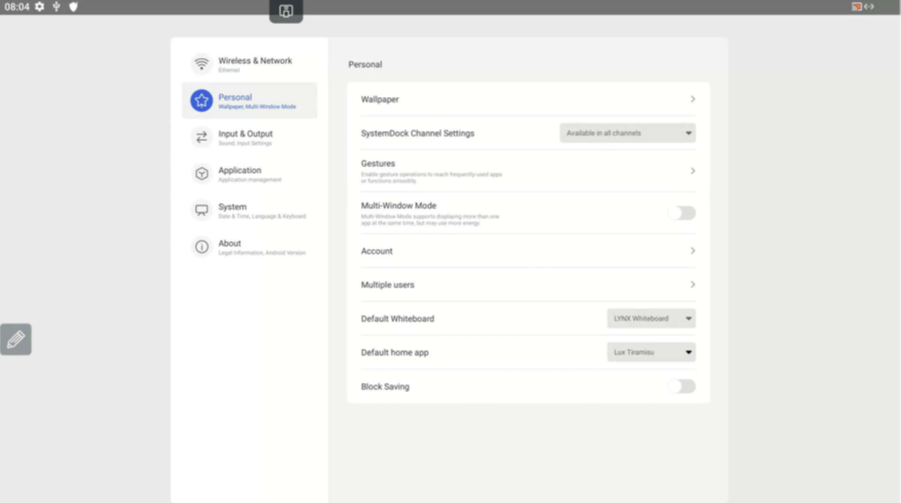The image size is (901, 503).
Task: Expand the Default Whiteboard dropdown
Action: tap(651, 319)
